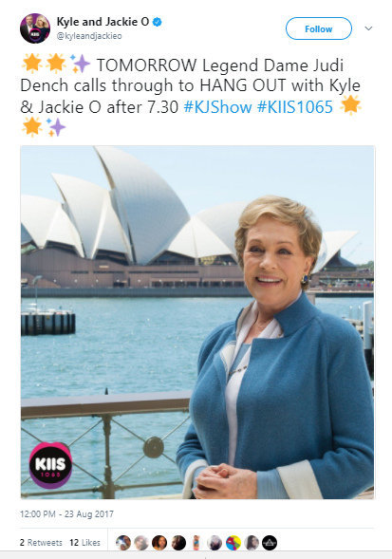Open the @kyleandjackieo handle link
The image size is (392, 559).
click(x=89, y=36)
